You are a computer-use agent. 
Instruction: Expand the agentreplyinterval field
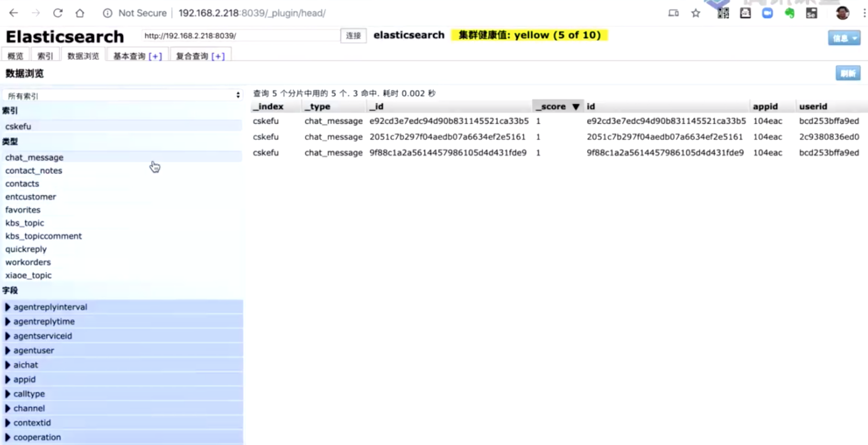pyautogui.click(x=8, y=307)
